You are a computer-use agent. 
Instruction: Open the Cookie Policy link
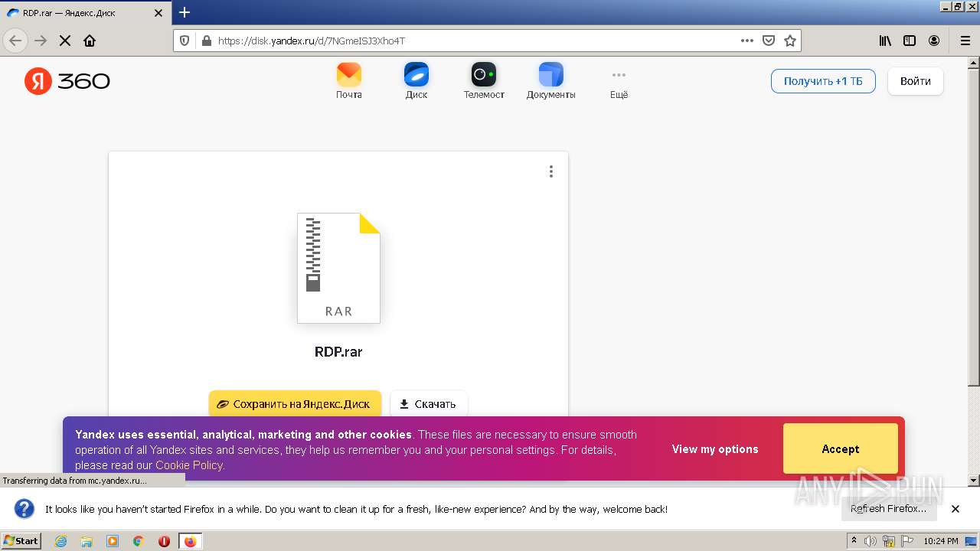point(188,465)
